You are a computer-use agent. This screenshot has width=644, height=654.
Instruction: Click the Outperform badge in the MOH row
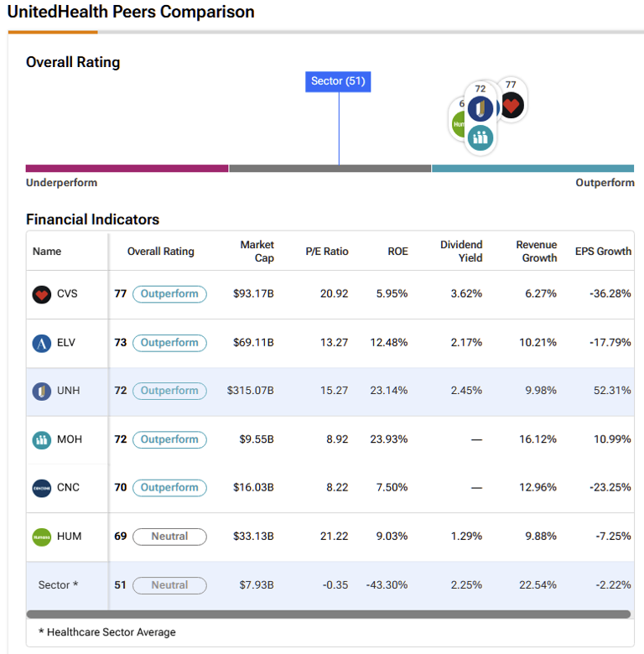tap(169, 439)
